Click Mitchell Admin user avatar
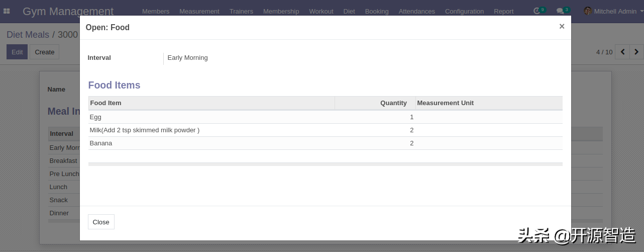Viewport: 644px width, 252px height. point(588,11)
